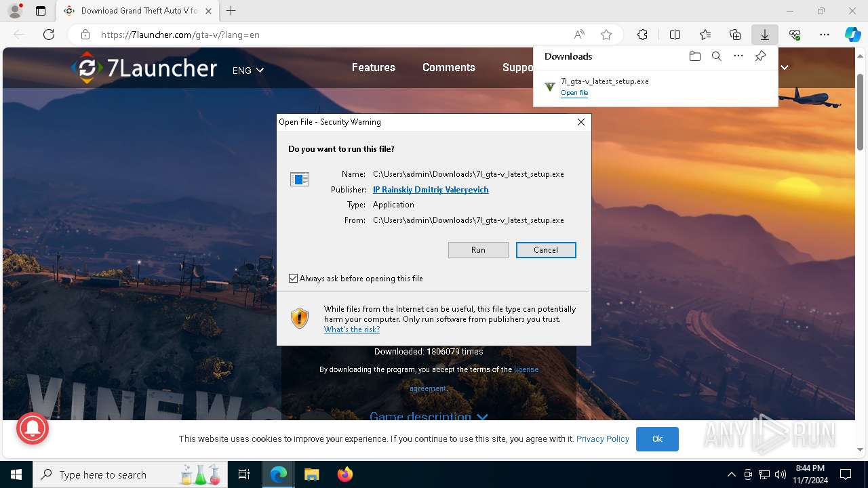Viewport: 868px width, 488px height.
Task: Accept cookies with Ok button
Action: 657,439
